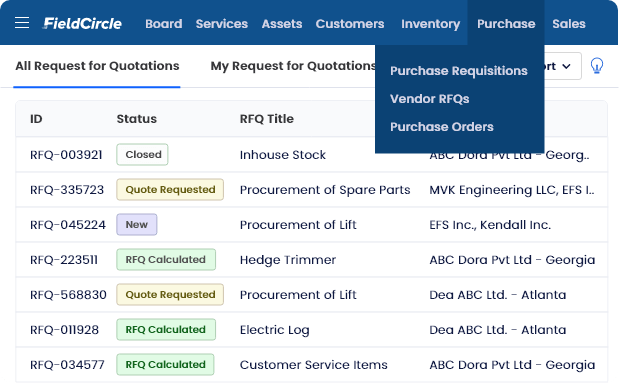Click Dea ABC Ltd. vendor for RFQ-568830
619x383 pixels.
(498, 295)
